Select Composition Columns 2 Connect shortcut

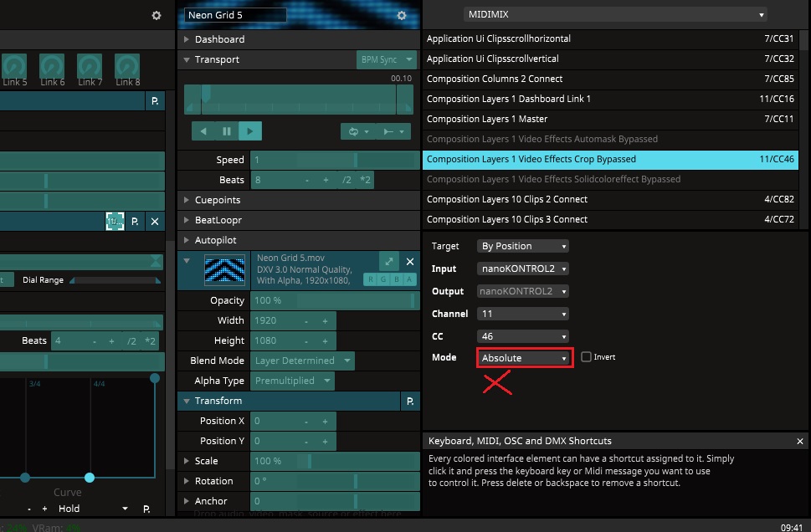coord(610,79)
